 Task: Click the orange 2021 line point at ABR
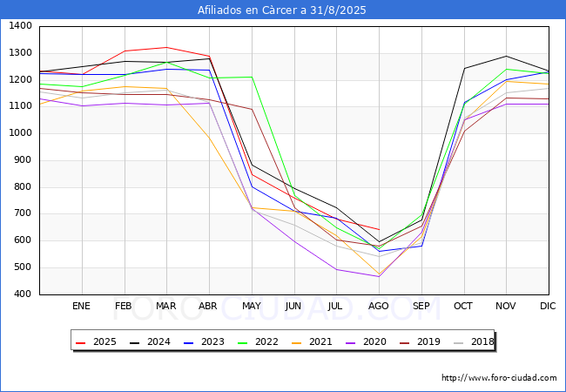tap(209, 138)
